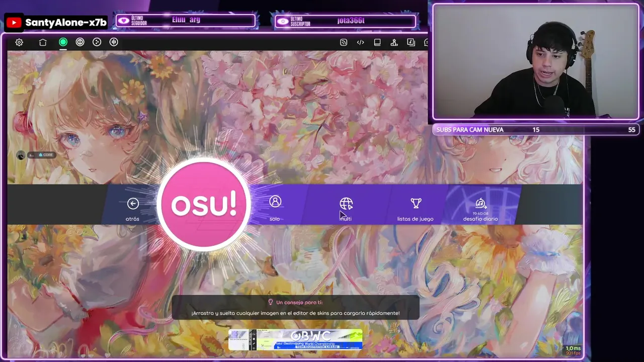
Task: Open the changelog code icon
Action: (360, 42)
